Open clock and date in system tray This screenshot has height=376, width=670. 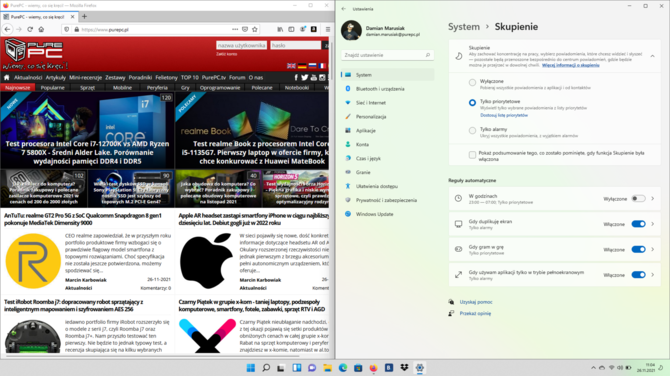tap(646, 367)
